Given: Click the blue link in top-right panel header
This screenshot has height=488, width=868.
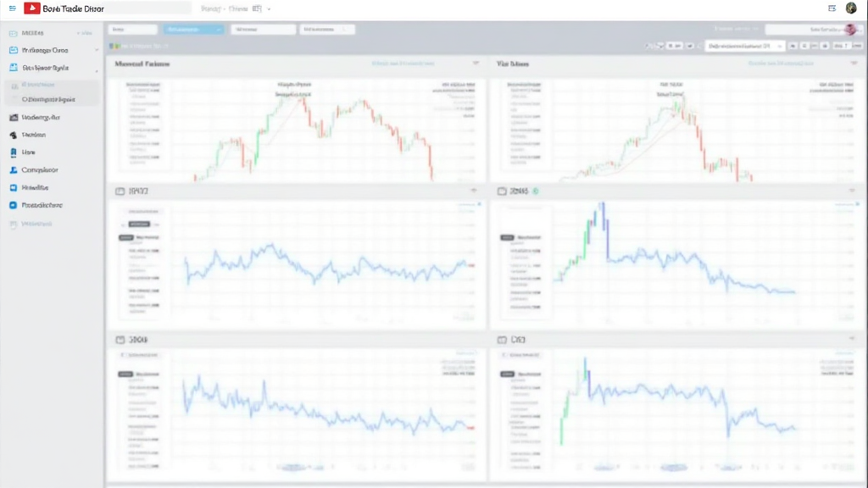Looking at the screenshot, I should coord(778,64).
